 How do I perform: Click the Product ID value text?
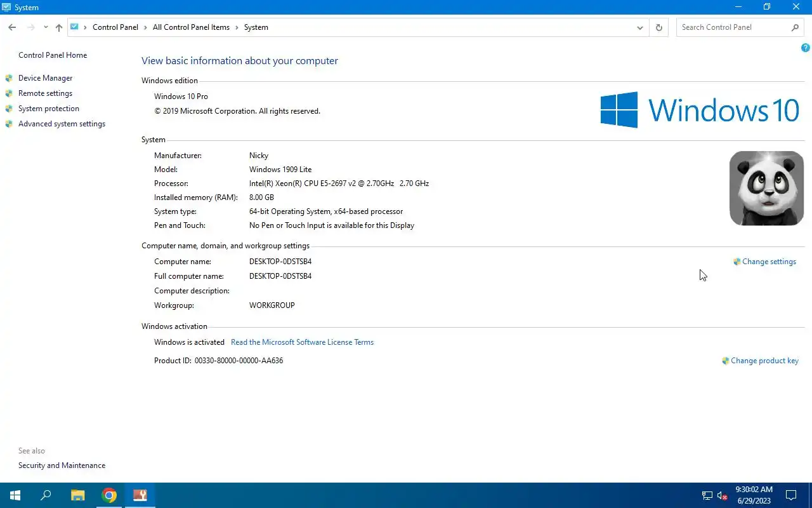click(x=239, y=361)
